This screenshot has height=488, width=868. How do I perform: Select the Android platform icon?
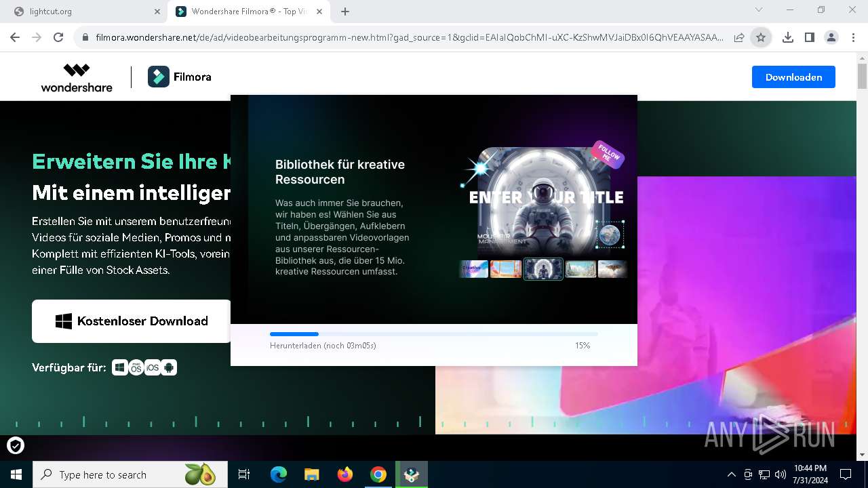tap(169, 367)
